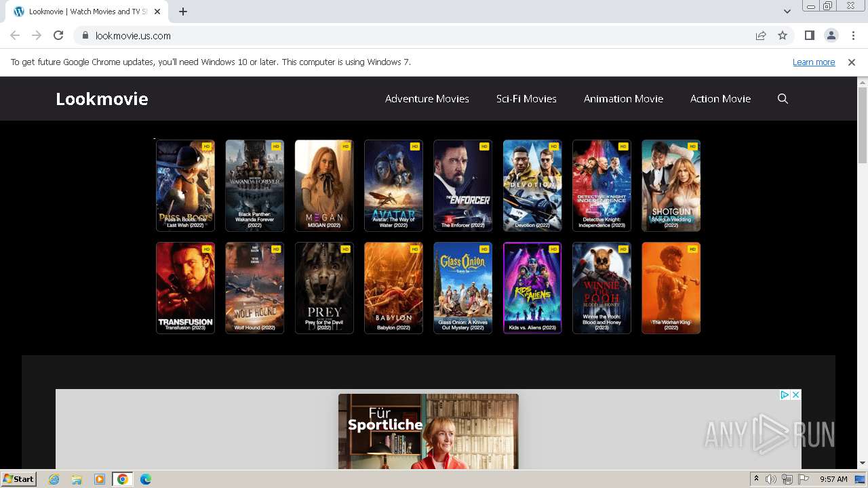
Task: Open Chrome profile avatar icon
Action: click(x=831, y=35)
